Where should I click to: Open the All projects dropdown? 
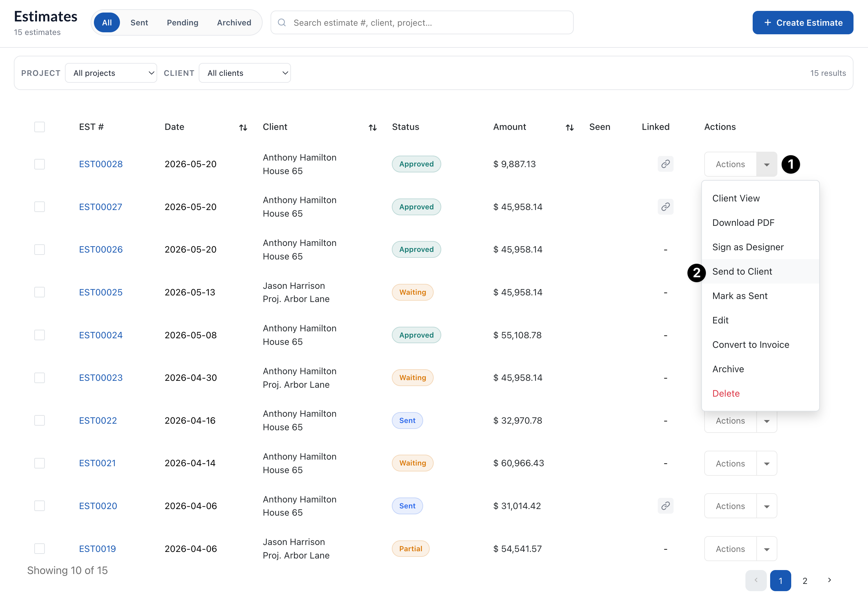click(x=111, y=73)
